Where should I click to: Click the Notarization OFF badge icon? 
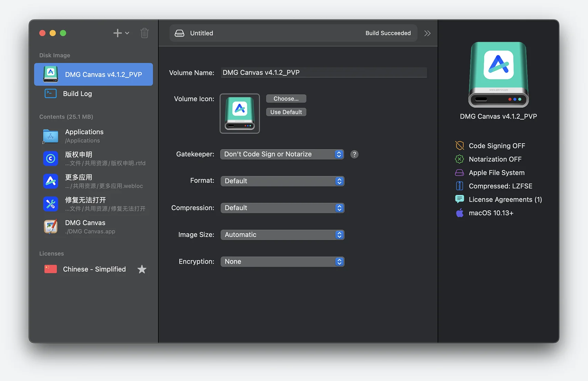(459, 159)
